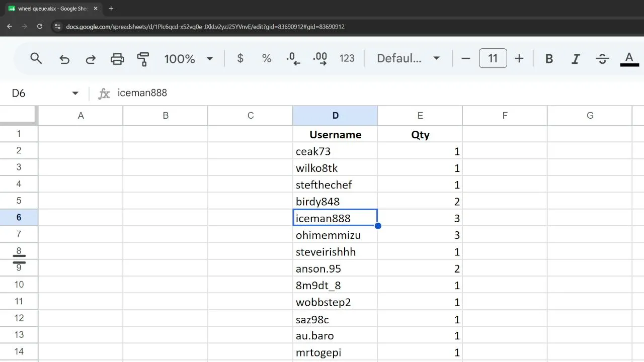The width and height of the screenshot is (644, 362).
Task: Select the cell containing iceman888
Action: (x=335, y=218)
